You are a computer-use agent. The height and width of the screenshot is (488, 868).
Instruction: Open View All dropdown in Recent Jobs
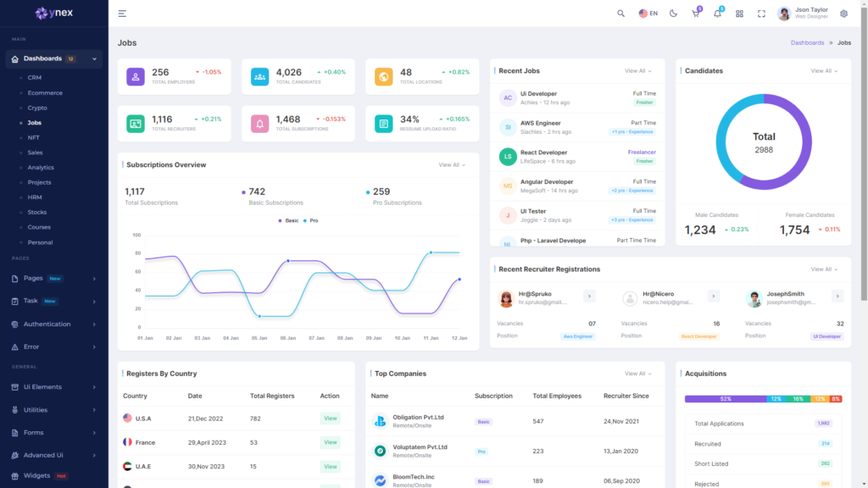click(637, 71)
